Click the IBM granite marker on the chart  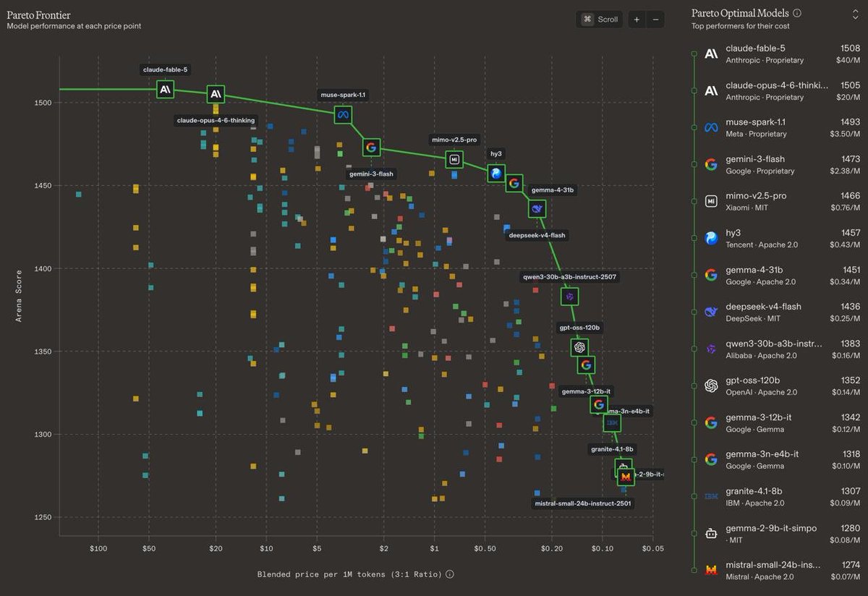pos(612,422)
